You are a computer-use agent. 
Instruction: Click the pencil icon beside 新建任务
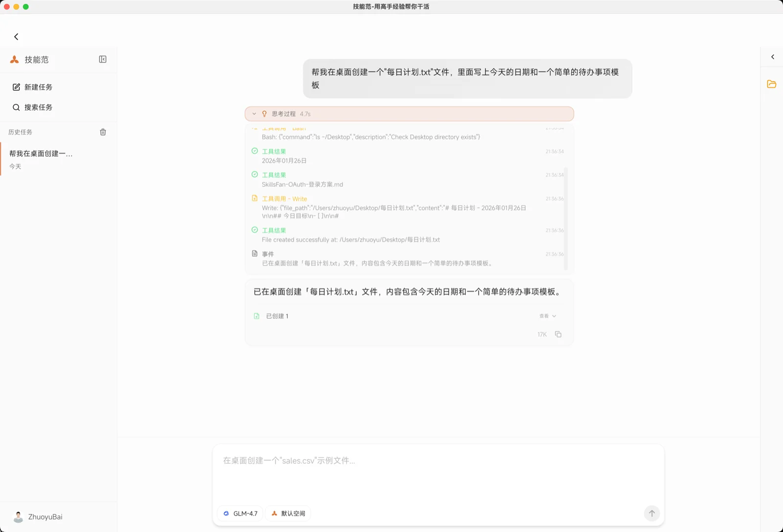pyautogui.click(x=16, y=87)
